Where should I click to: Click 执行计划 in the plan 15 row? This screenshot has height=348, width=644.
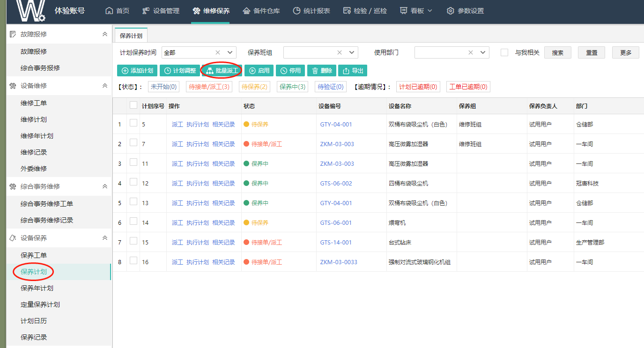(198, 243)
